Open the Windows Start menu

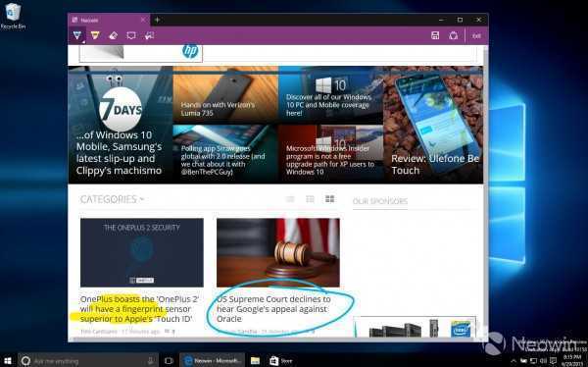pos(7,361)
